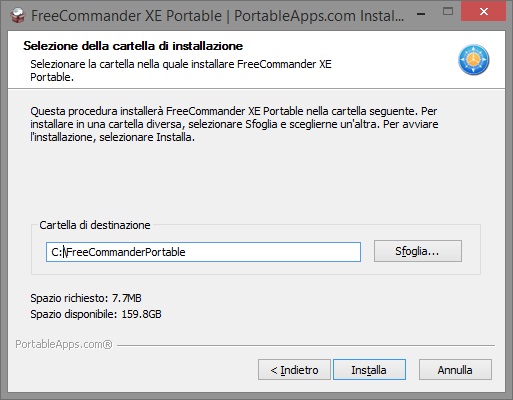Screen dimensions: 513x400
Task: Click the Selezionare la cartella subtitle text
Action: tap(181, 71)
